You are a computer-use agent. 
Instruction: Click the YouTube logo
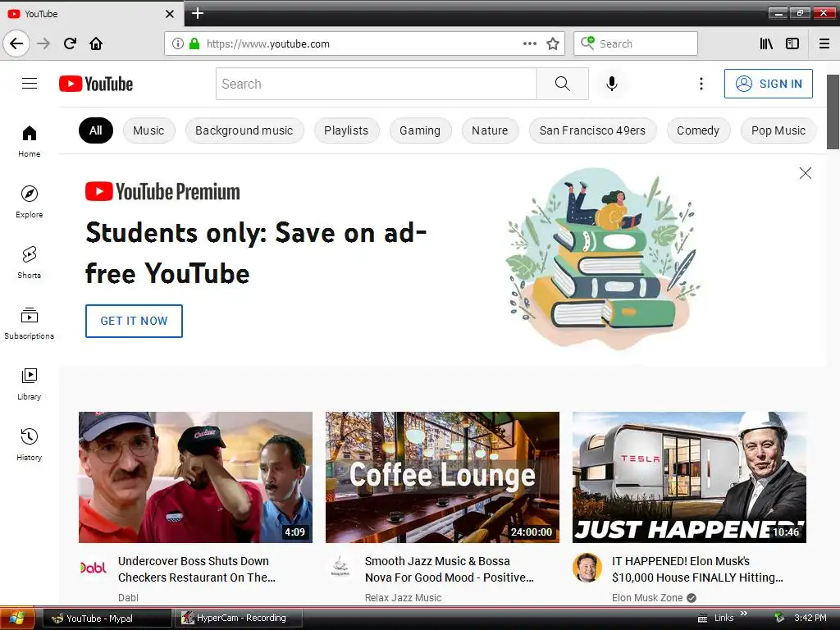[96, 84]
